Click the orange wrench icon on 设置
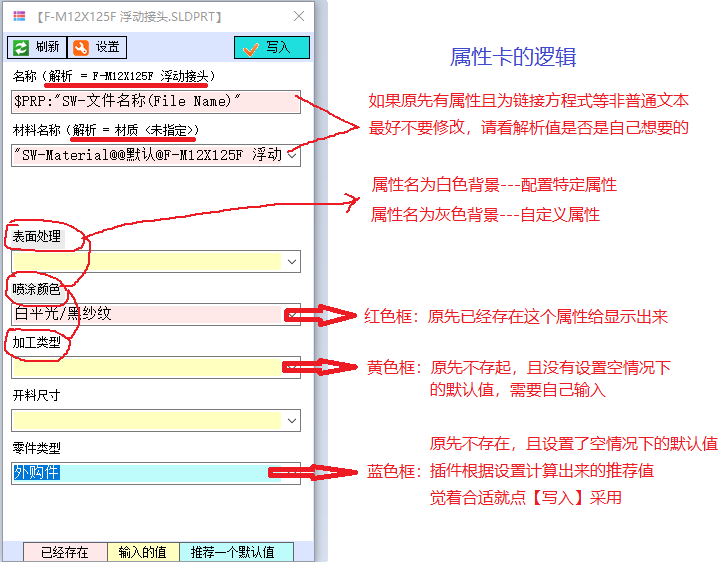Image resolution: width=720 pixels, height=562 pixels. [81, 48]
